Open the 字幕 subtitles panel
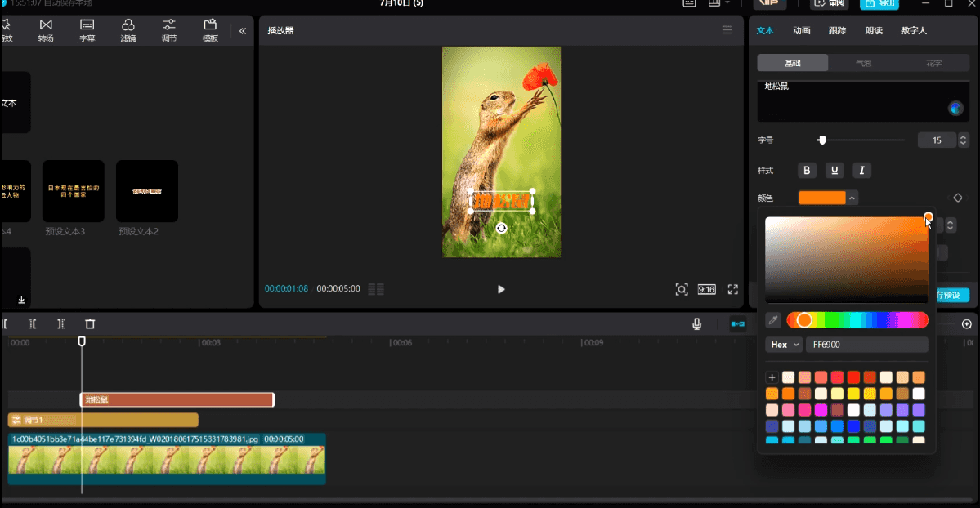This screenshot has height=508, width=980. click(87, 30)
